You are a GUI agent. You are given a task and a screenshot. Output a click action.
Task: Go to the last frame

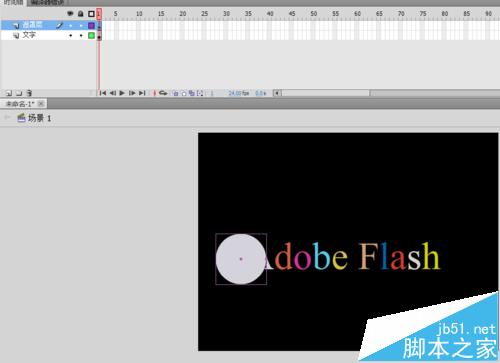click(142, 93)
